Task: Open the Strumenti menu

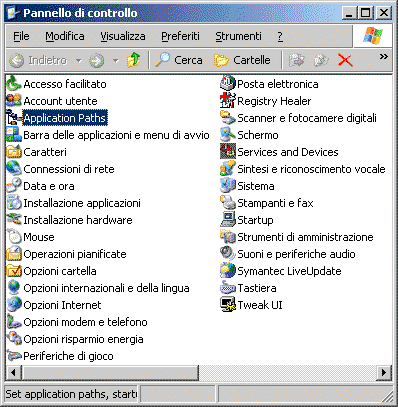Action: tap(238, 36)
